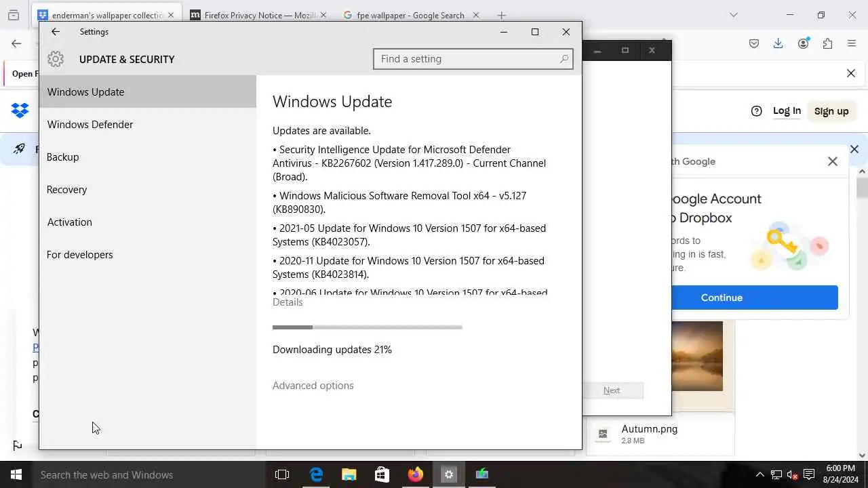868x488 pixels.
Task: Click the update download progress bar
Action: (367, 327)
